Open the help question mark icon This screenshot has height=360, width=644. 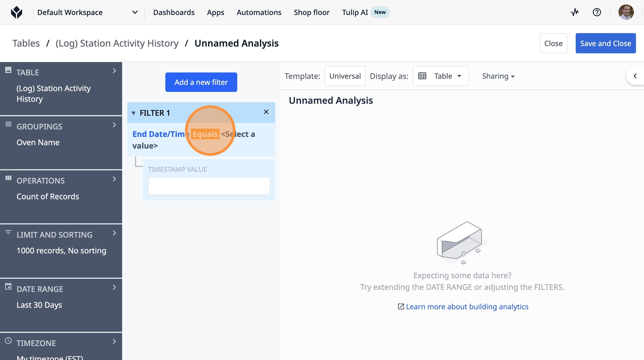tap(597, 12)
